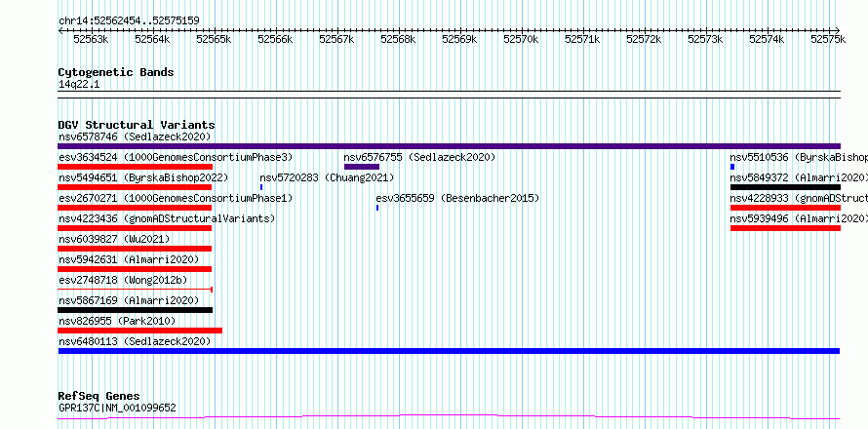
Task: Click the chr14:52562454..52575159 coordinate text
Action: coord(129,21)
